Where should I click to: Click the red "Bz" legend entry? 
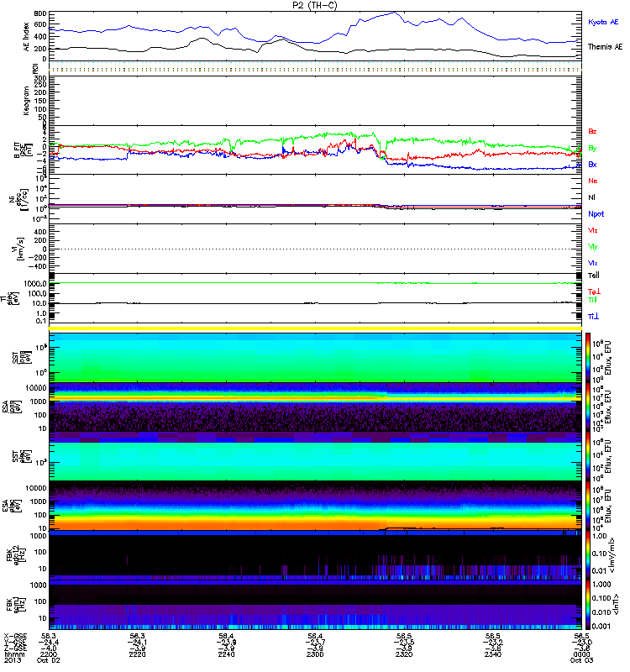pyautogui.click(x=592, y=131)
